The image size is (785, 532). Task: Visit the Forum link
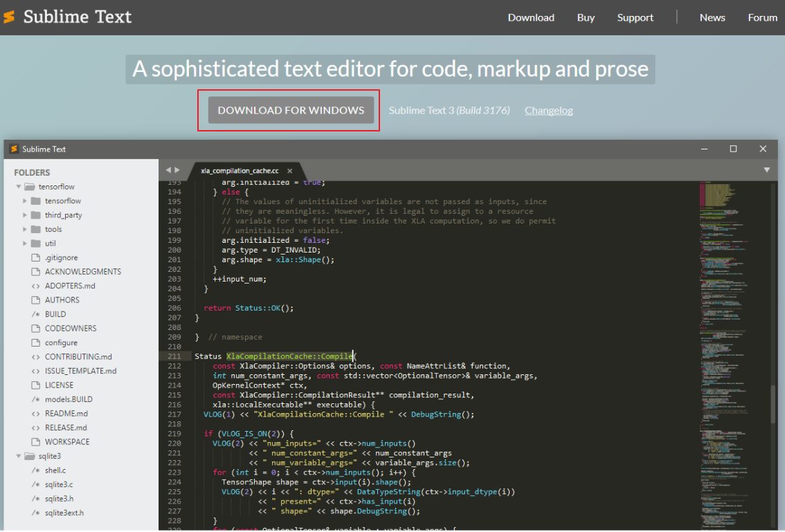click(762, 17)
